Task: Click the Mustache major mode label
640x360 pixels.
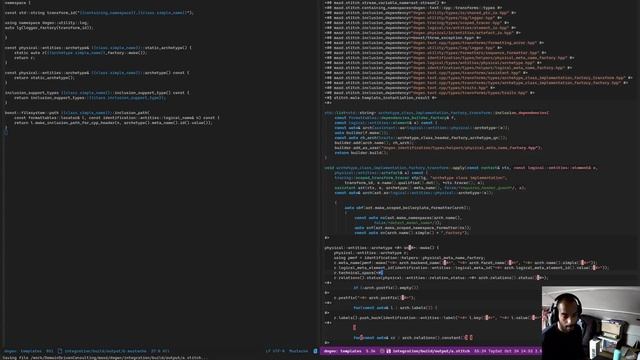Action: [x=298, y=351]
